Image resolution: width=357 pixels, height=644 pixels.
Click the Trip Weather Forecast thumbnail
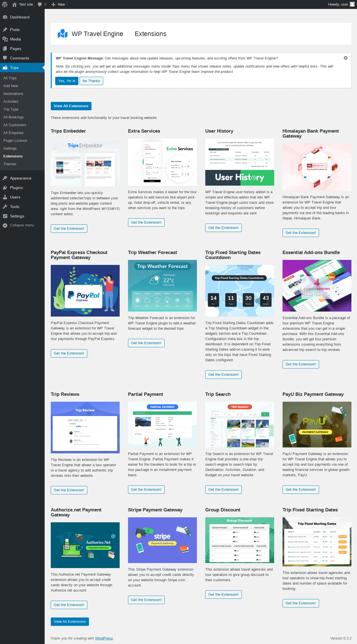click(x=162, y=286)
